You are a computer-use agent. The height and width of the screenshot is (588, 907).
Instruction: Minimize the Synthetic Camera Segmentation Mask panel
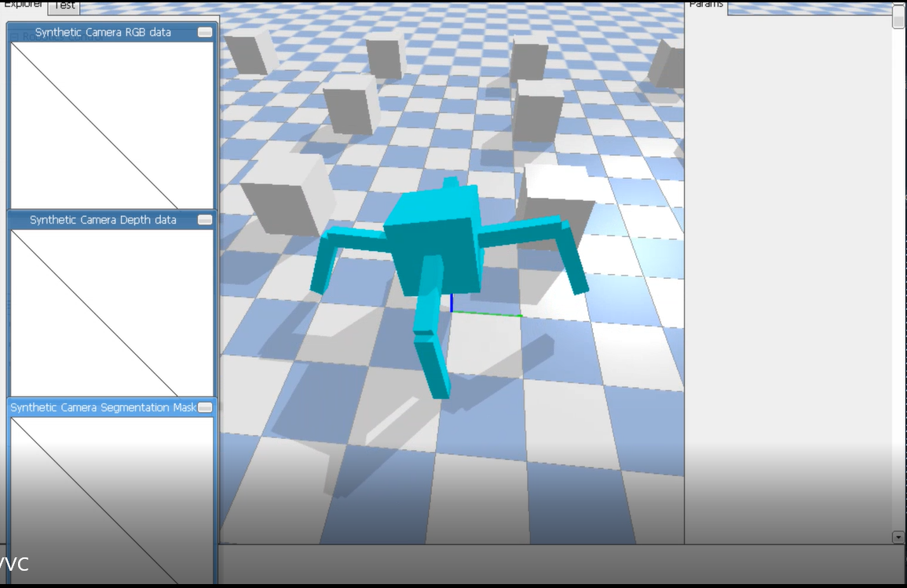coord(205,407)
